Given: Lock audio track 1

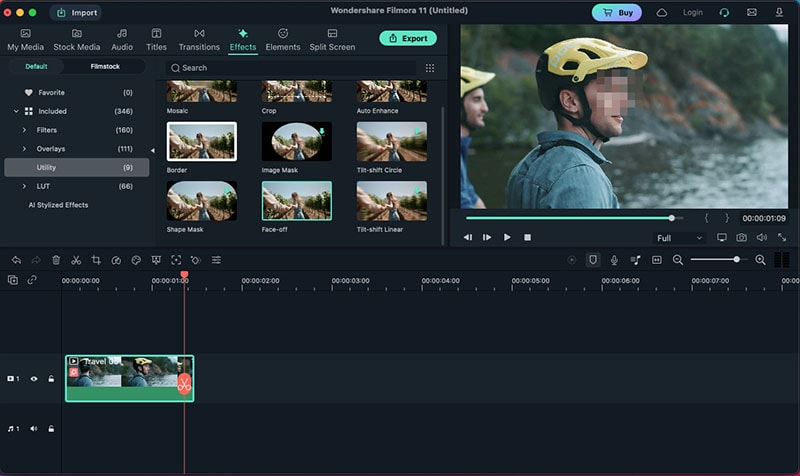Looking at the screenshot, I should tap(51, 429).
